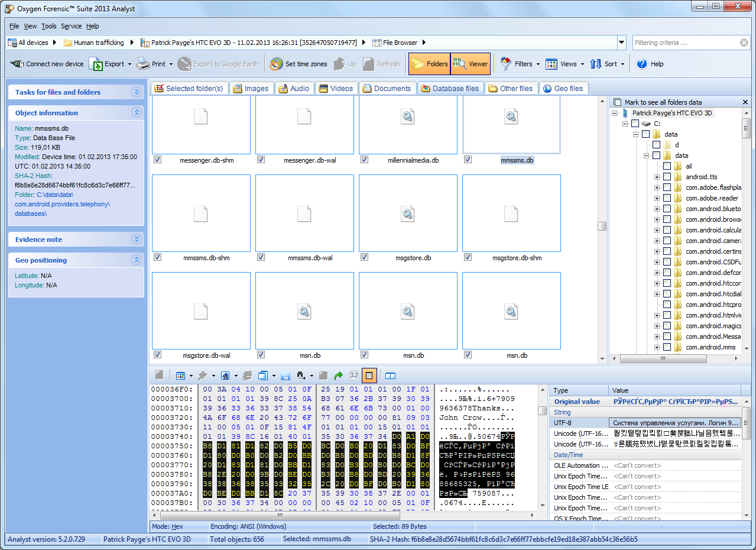Screen dimensions: 756x550
Task: Expand the Evidence note panel
Action: click(137, 240)
